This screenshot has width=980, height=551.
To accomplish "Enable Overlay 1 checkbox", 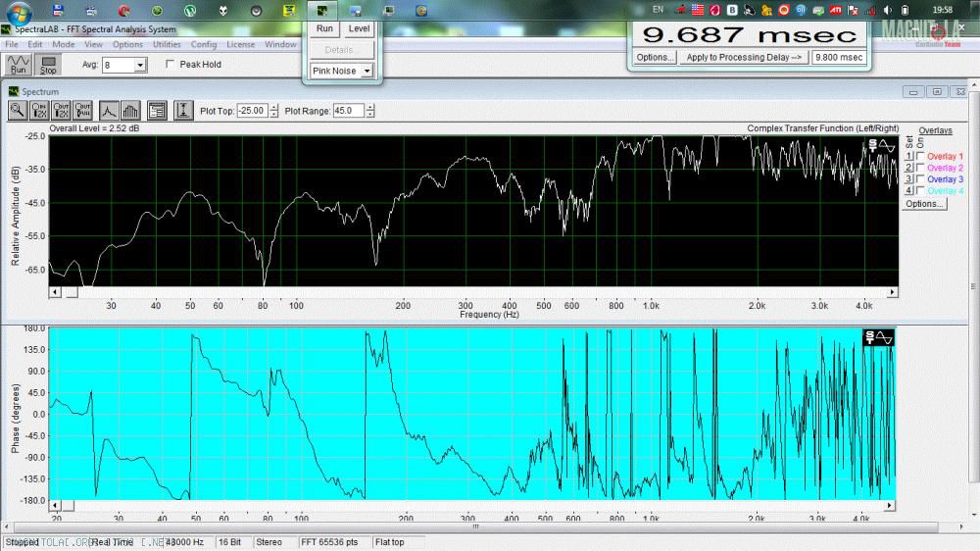I will [x=920, y=156].
